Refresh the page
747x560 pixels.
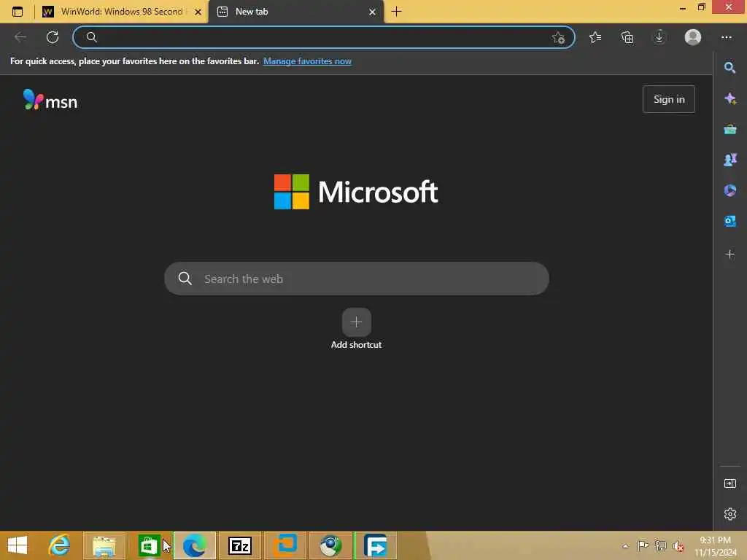click(53, 37)
